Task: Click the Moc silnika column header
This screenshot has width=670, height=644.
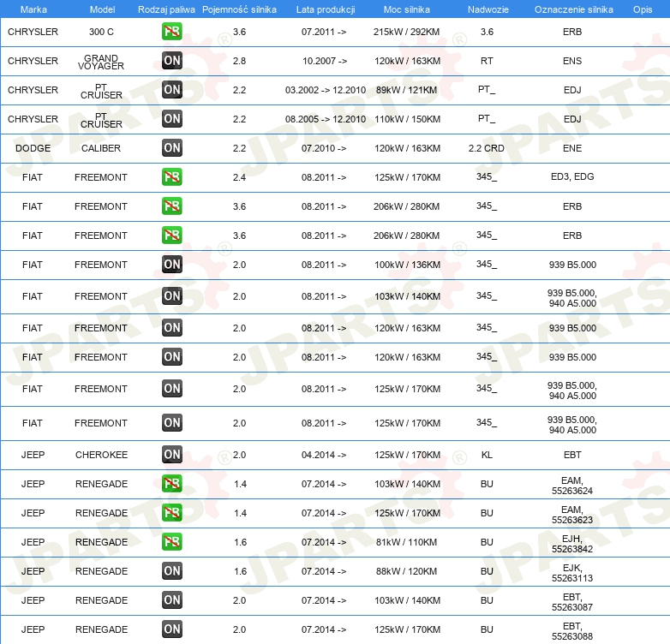Action: [x=407, y=9]
